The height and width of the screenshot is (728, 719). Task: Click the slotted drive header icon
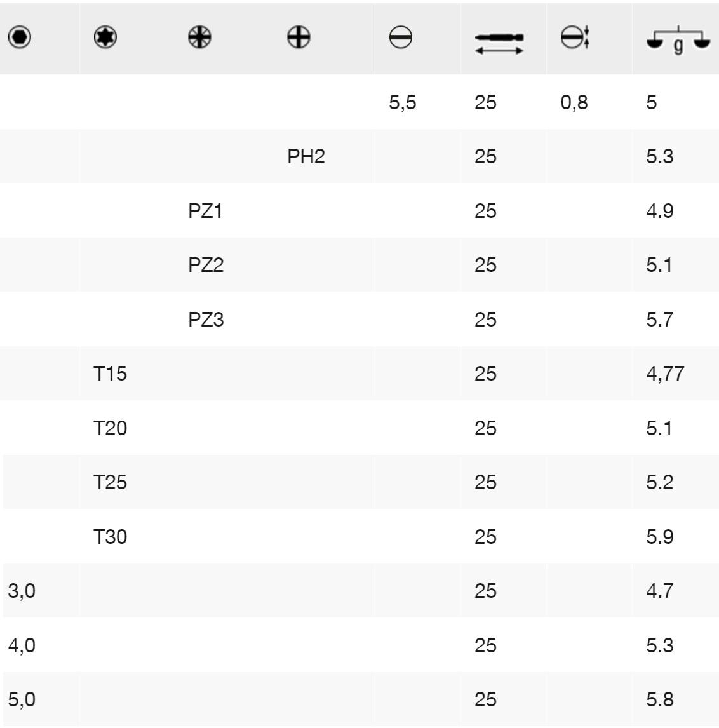[x=401, y=39]
